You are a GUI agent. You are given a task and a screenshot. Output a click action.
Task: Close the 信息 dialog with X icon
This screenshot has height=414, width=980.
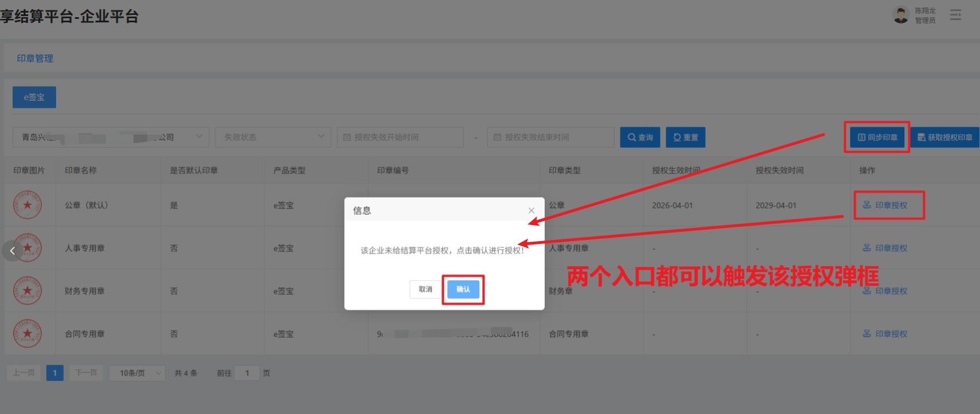(531, 210)
